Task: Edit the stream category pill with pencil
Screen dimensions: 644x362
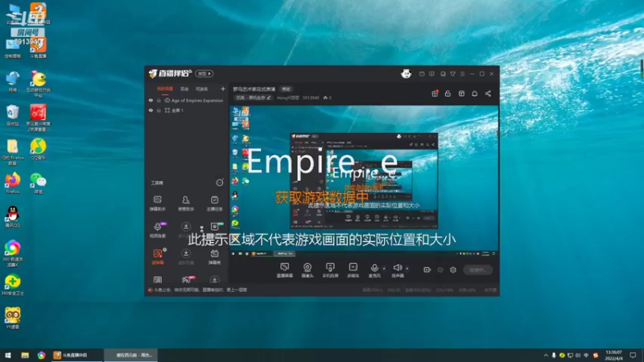Action: pos(253,98)
